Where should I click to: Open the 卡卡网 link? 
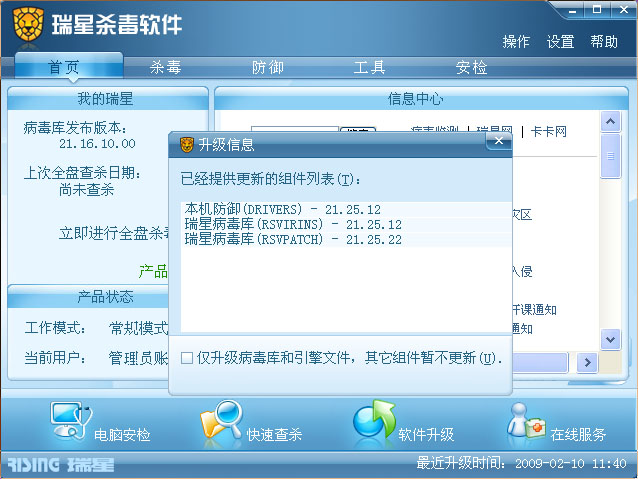click(548, 131)
